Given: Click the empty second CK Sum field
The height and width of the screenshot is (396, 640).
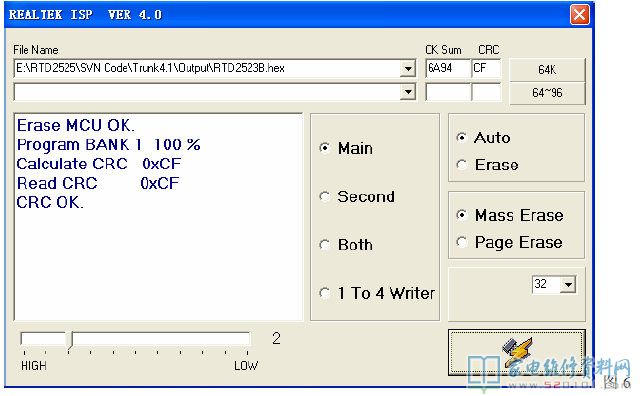Looking at the screenshot, I should click(447, 92).
